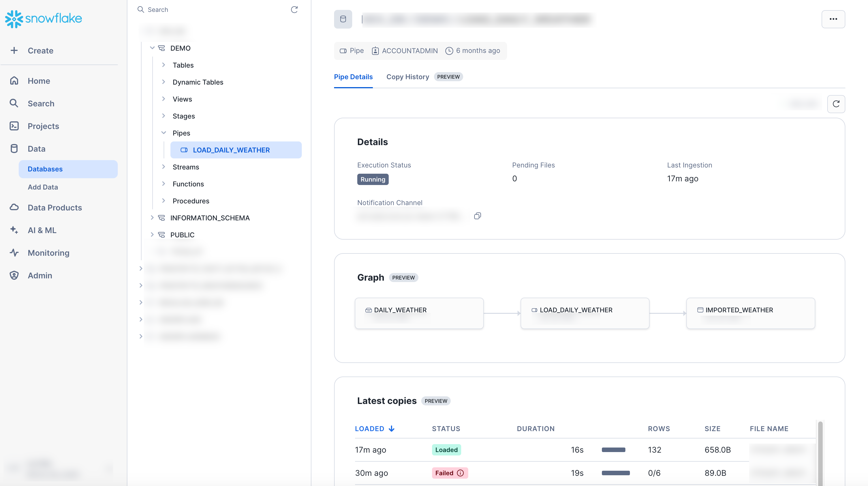Expand the PUBLIC schema

coord(152,235)
